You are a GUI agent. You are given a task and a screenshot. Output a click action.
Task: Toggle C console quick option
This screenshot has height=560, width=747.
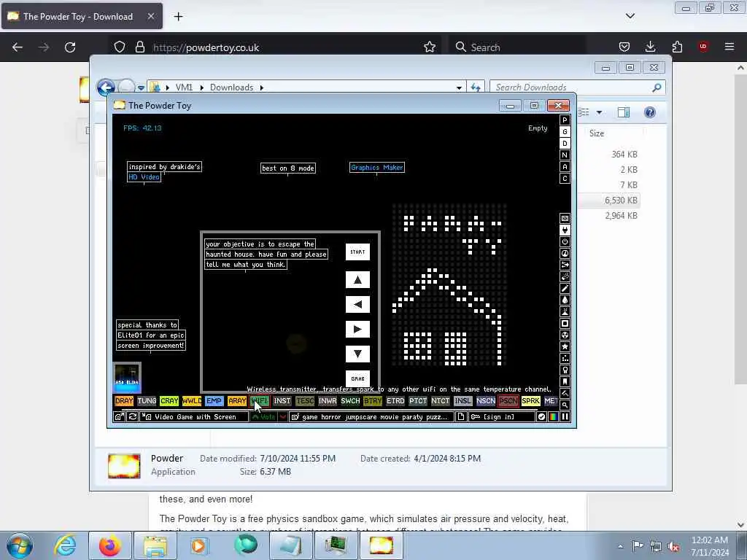point(565,179)
